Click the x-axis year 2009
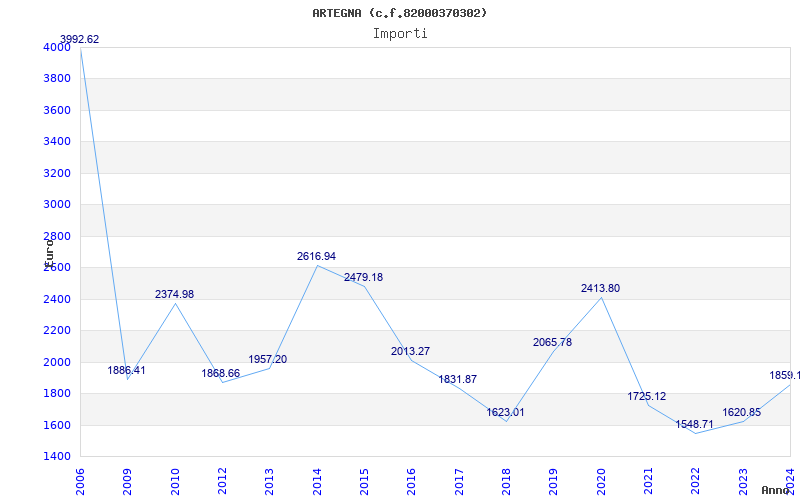800x500 pixels. click(128, 482)
